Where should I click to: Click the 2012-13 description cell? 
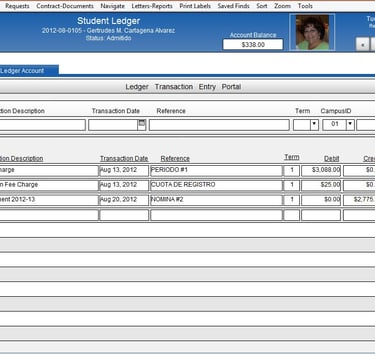click(x=49, y=200)
